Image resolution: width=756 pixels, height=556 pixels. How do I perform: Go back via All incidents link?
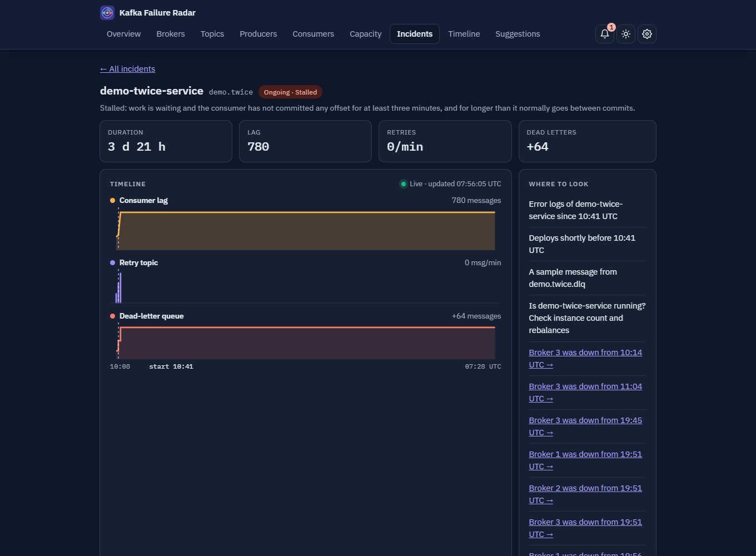point(127,69)
